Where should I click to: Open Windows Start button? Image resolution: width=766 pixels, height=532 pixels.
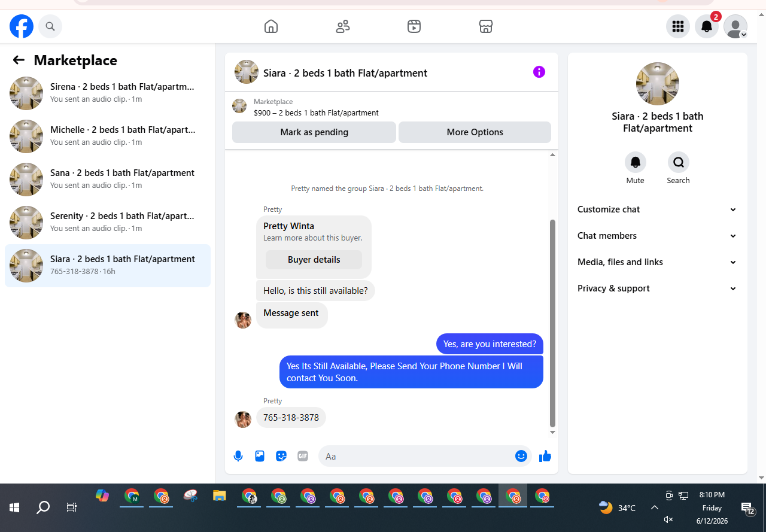[x=14, y=507]
